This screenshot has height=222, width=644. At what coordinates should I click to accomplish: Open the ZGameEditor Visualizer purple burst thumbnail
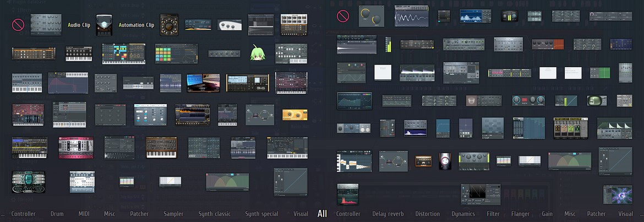click(618, 194)
